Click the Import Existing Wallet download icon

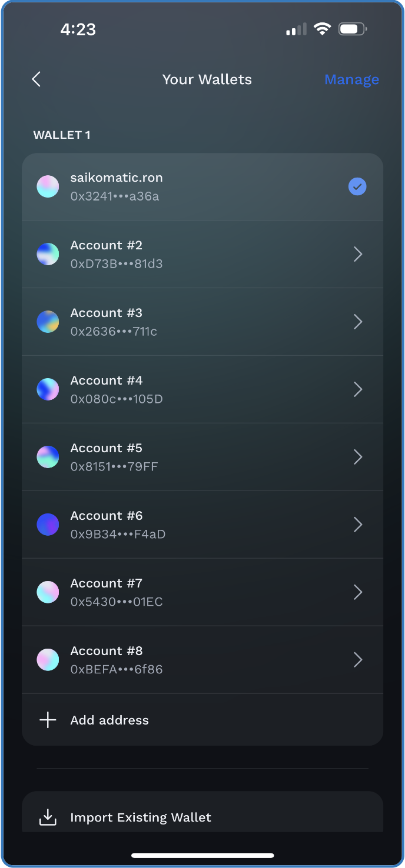point(48,817)
